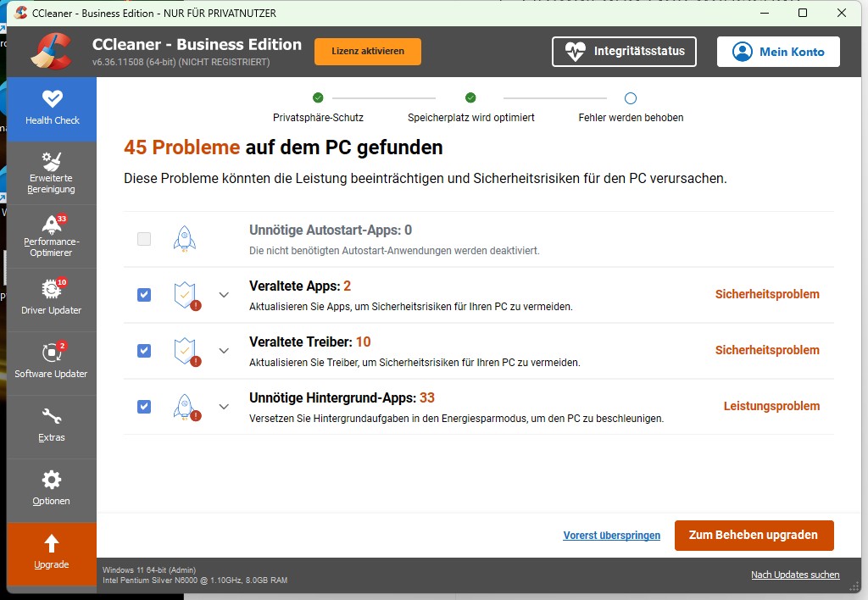Click the Vorerst überspringen link
The width and height of the screenshot is (868, 600).
(x=612, y=536)
